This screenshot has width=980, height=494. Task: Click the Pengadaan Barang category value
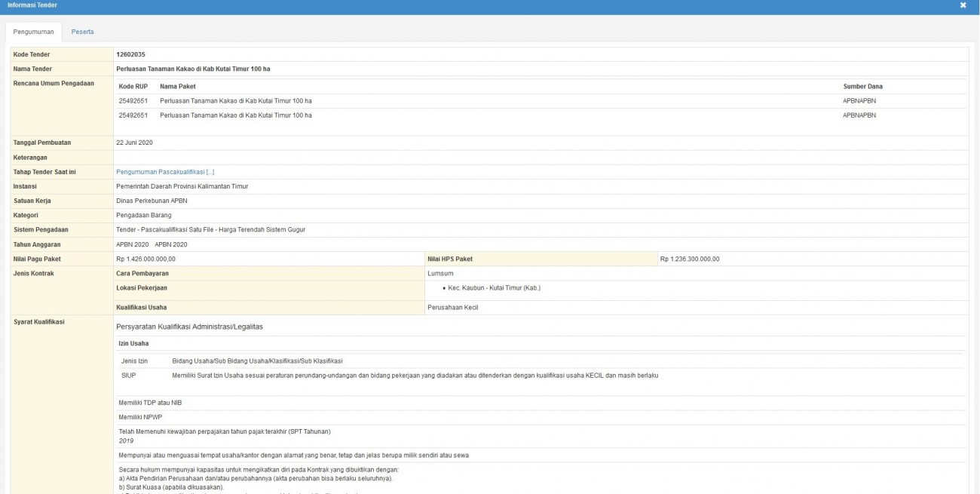pyautogui.click(x=144, y=215)
